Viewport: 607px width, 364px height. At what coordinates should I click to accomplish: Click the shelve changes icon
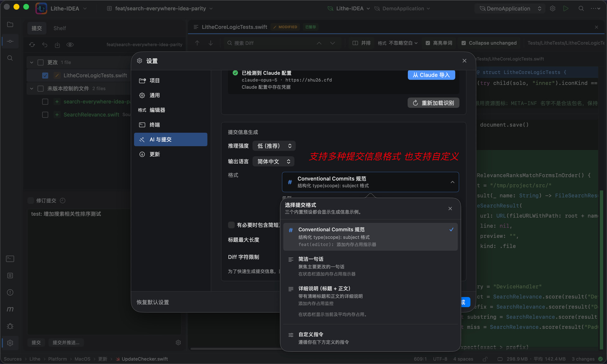point(57,45)
